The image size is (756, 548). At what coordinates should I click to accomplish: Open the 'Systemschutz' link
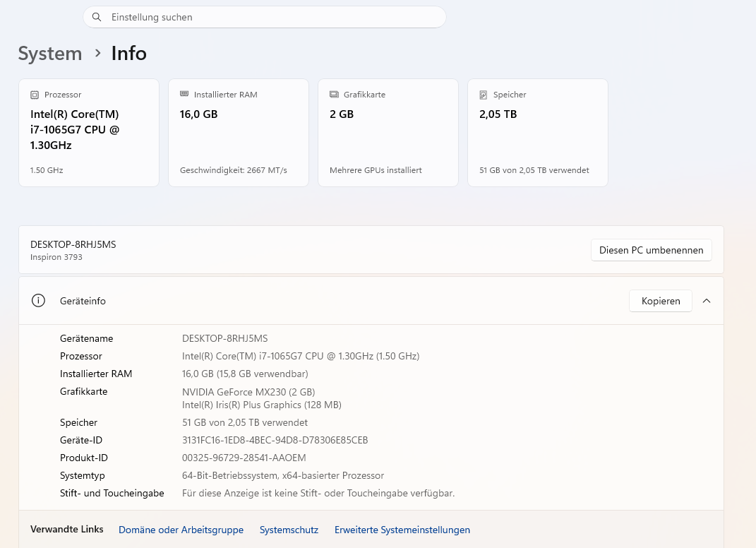[x=289, y=530]
